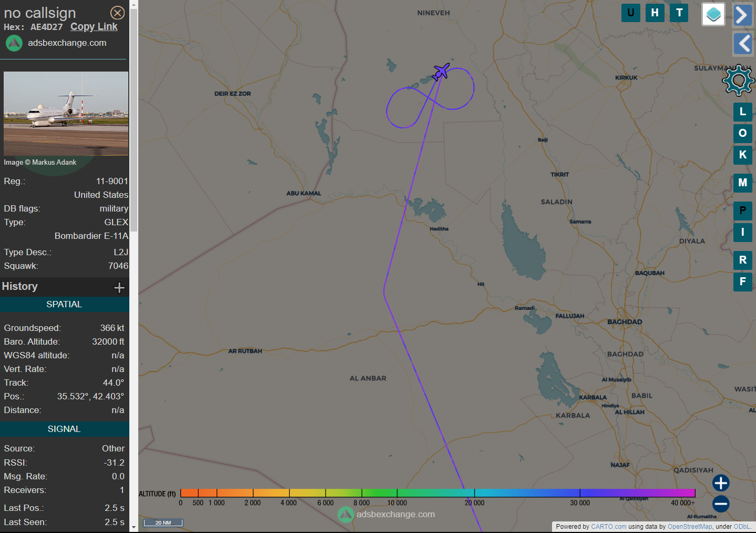Zoom out with the minus button
The height and width of the screenshot is (533, 756).
pos(721,504)
